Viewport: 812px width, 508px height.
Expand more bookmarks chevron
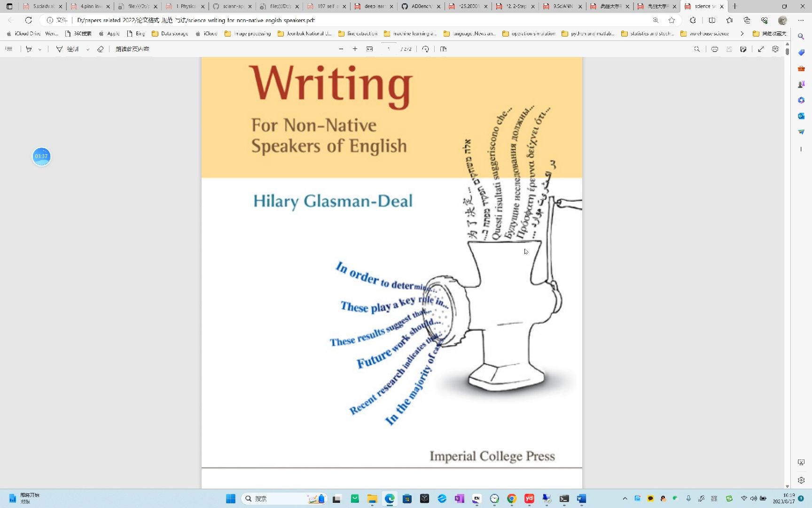742,33
